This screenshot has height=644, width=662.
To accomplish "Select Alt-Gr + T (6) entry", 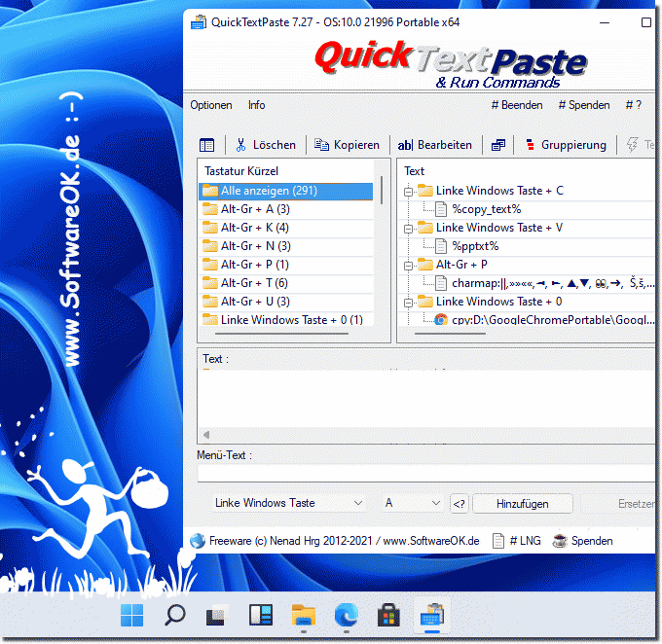I will click(x=286, y=283).
